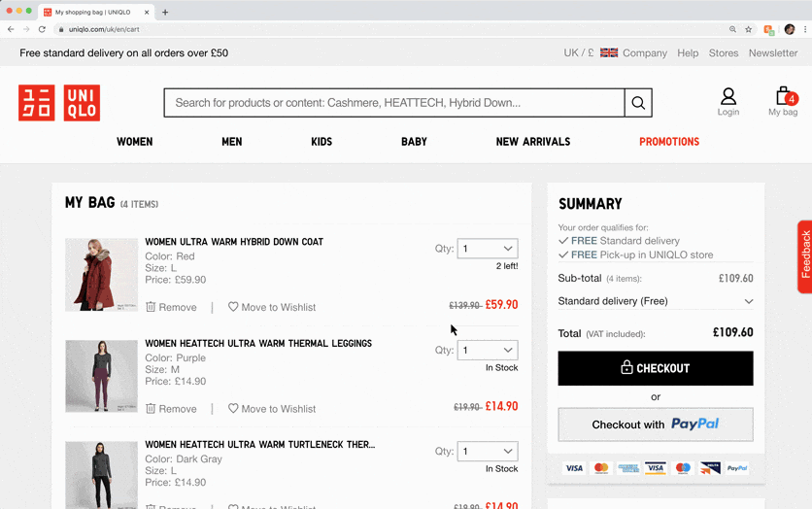Click the American Express card icon

[x=628, y=468]
